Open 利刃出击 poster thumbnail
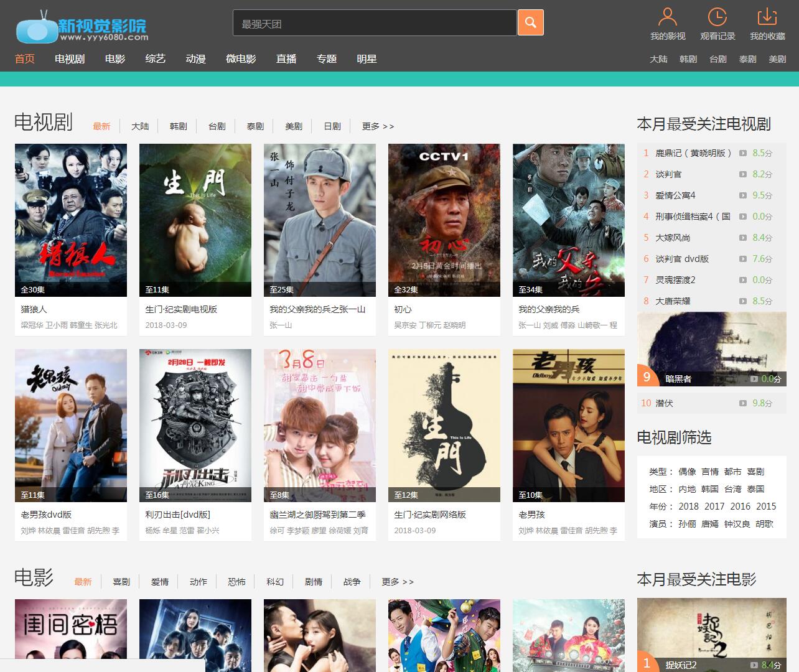799x672 pixels. pos(195,426)
